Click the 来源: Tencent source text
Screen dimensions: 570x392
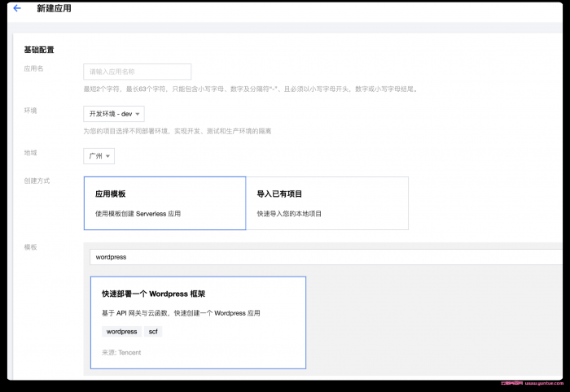click(x=121, y=353)
